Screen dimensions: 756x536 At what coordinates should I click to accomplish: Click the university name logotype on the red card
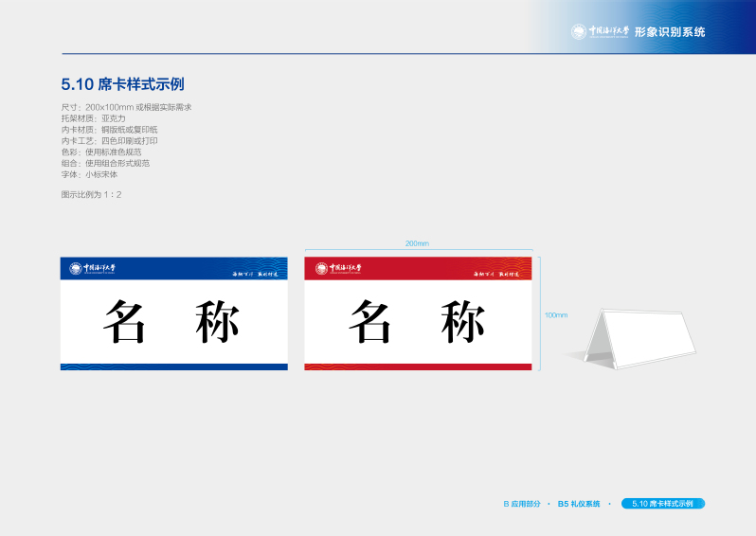(x=346, y=269)
